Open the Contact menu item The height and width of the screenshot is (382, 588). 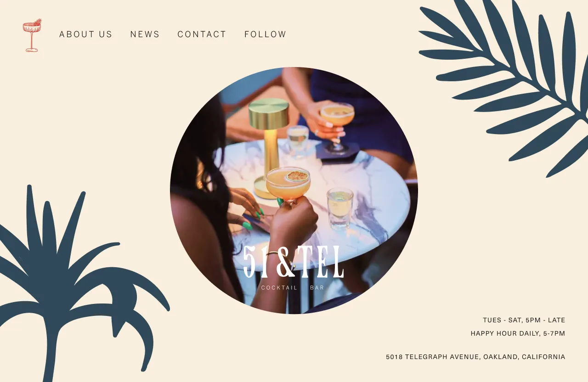pyautogui.click(x=202, y=34)
